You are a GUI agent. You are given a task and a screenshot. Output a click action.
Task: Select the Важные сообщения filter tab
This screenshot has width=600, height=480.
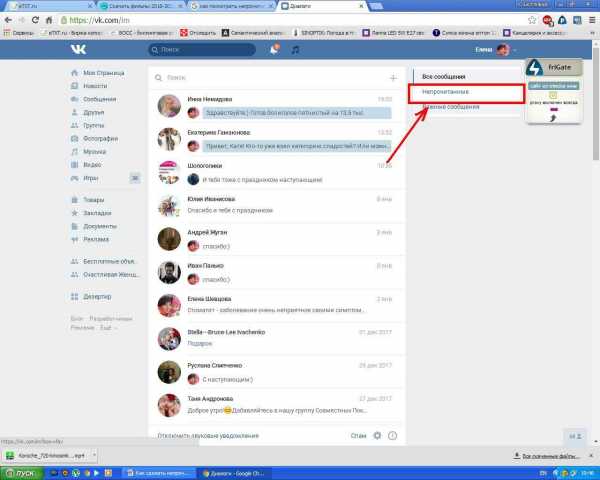pos(451,107)
